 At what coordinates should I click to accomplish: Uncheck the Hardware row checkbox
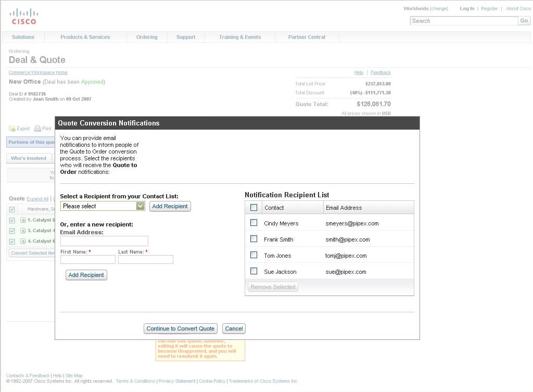[x=12, y=209]
